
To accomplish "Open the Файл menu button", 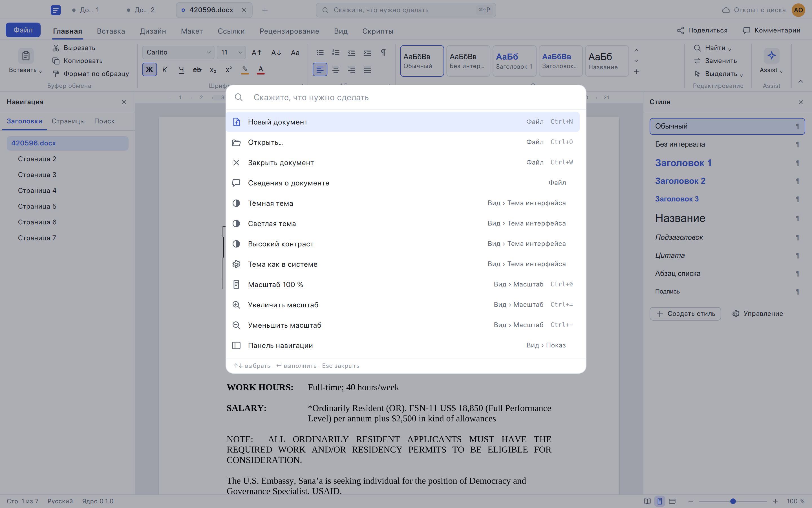I will pyautogui.click(x=23, y=30).
